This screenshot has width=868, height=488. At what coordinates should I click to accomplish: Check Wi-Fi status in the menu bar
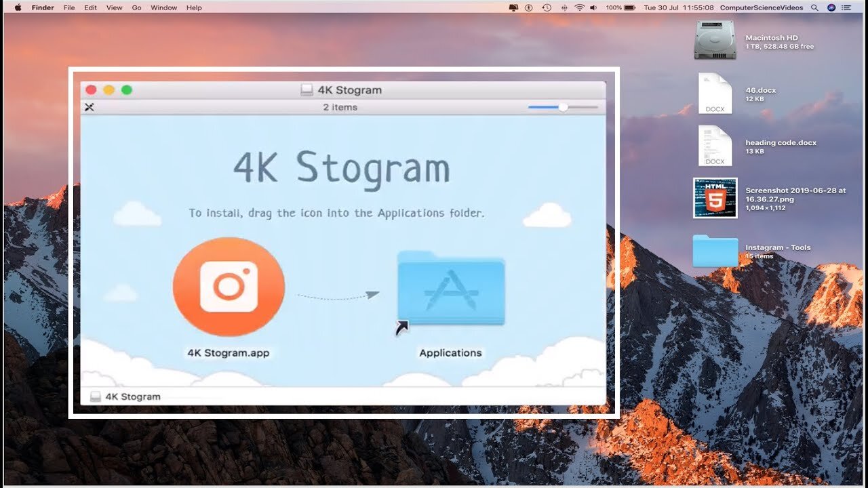[x=578, y=7]
